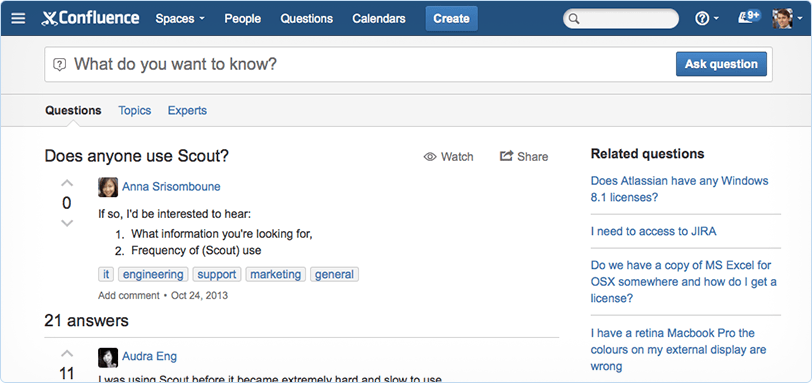Select the 'marketing' topic tag
This screenshot has width=812, height=383.
(276, 274)
